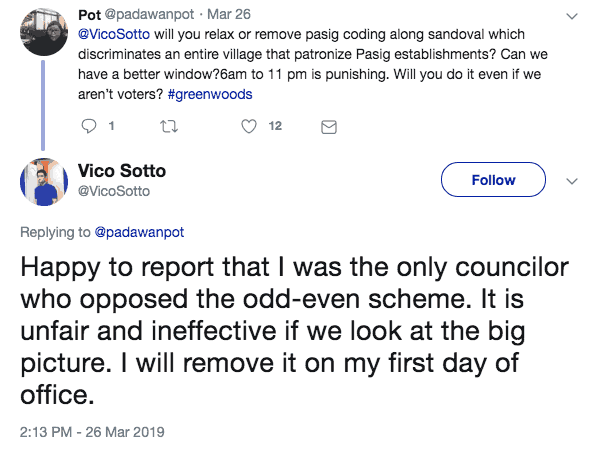Retweet Pot's tweet
The width and height of the screenshot is (603, 449).
pyautogui.click(x=167, y=126)
